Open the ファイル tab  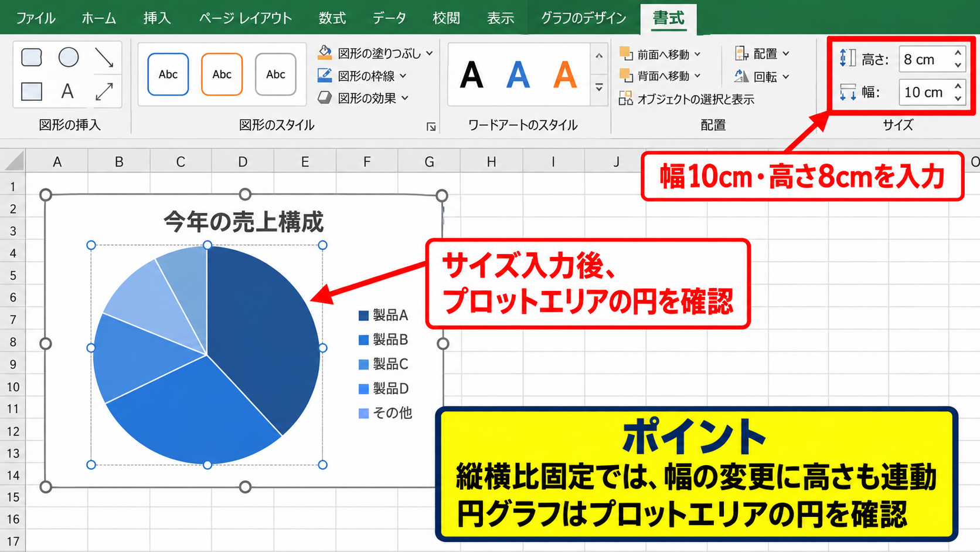[36, 18]
